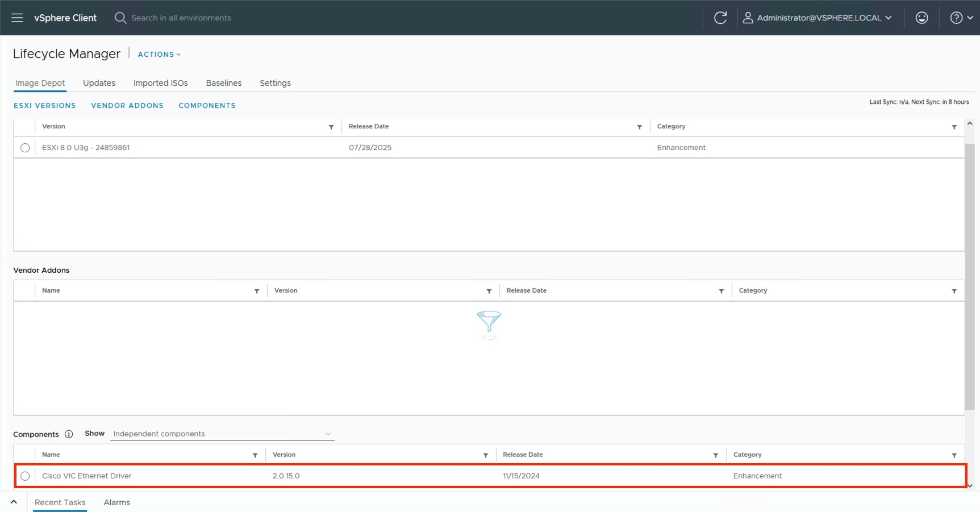Filter Vendor Addons Name column

tap(257, 291)
